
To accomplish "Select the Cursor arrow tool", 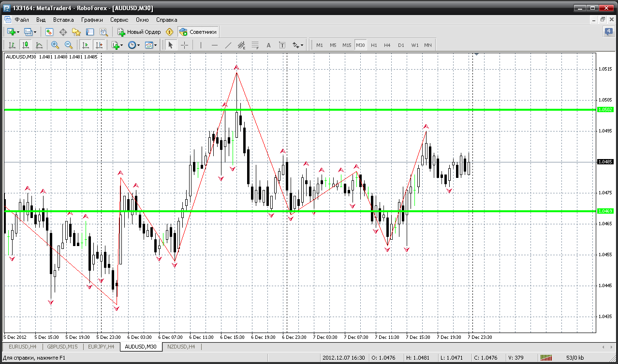I will pyautogui.click(x=170, y=45).
